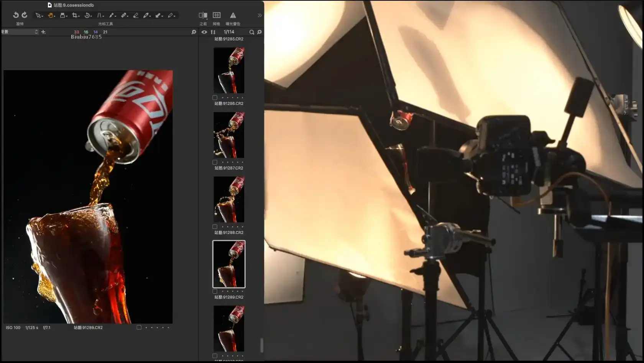This screenshot has height=363, width=644.
Task: Expand the toolbar overflow chevron
Action: [x=260, y=15]
